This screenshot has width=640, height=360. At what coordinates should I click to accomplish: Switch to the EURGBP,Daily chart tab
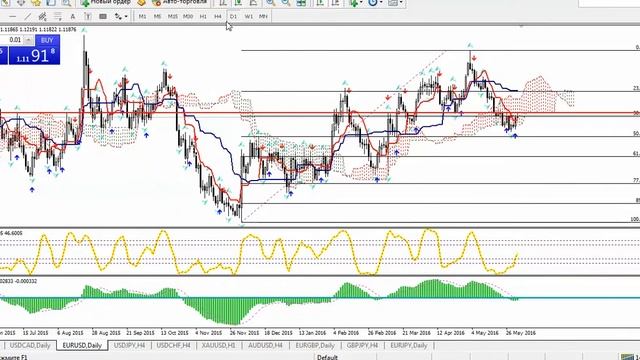[x=315, y=345]
